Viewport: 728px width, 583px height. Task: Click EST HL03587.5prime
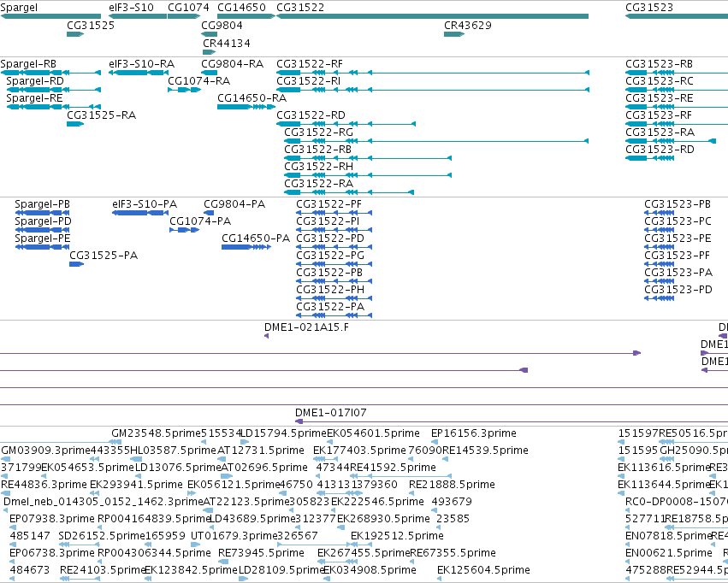[x=173, y=450]
